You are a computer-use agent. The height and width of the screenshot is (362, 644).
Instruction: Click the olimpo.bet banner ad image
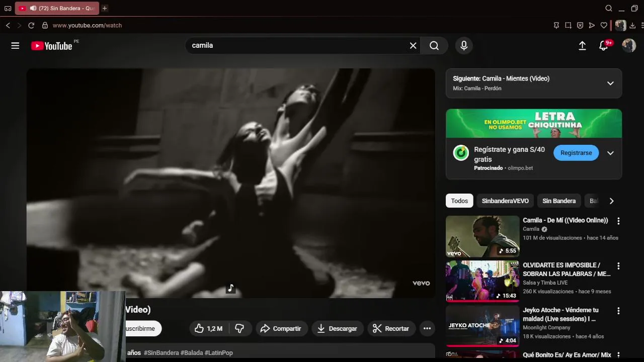click(534, 124)
